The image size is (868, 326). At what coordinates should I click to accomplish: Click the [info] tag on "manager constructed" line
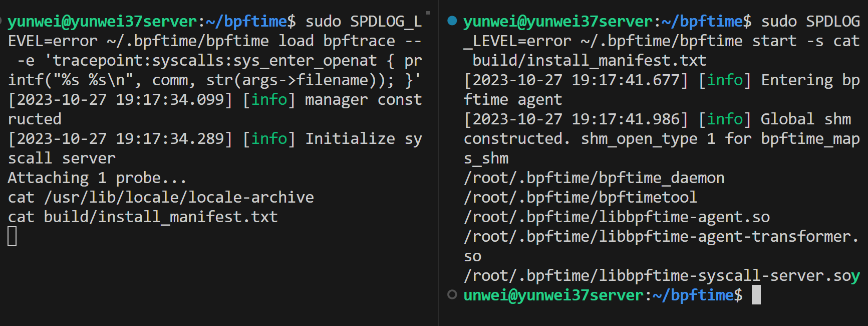(269, 100)
